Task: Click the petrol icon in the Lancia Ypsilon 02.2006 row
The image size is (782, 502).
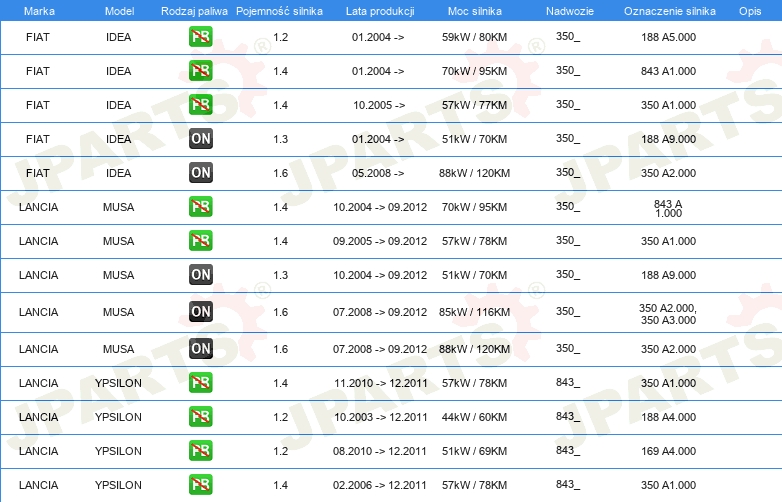Action: 200,485
